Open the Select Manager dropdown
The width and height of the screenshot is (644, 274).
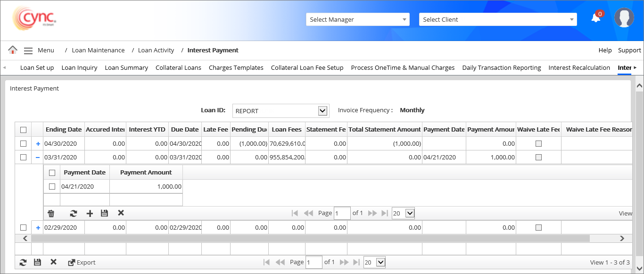(358, 19)
